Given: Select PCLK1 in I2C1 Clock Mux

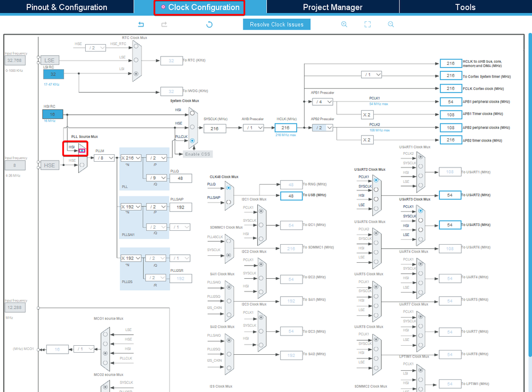Looking at the screenshot, I should pos(261,211).
